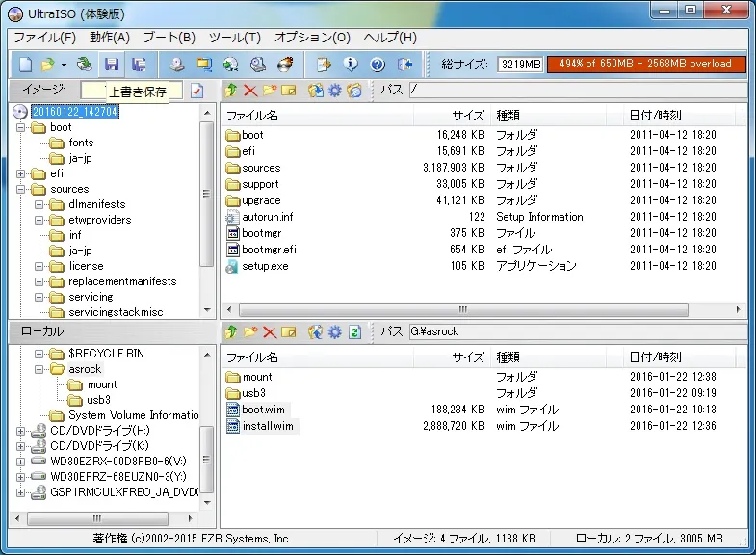Viewport: 756px width, 555px height.
Task: Click red X delete in local toolbar
Action: [x=270, y=331]
